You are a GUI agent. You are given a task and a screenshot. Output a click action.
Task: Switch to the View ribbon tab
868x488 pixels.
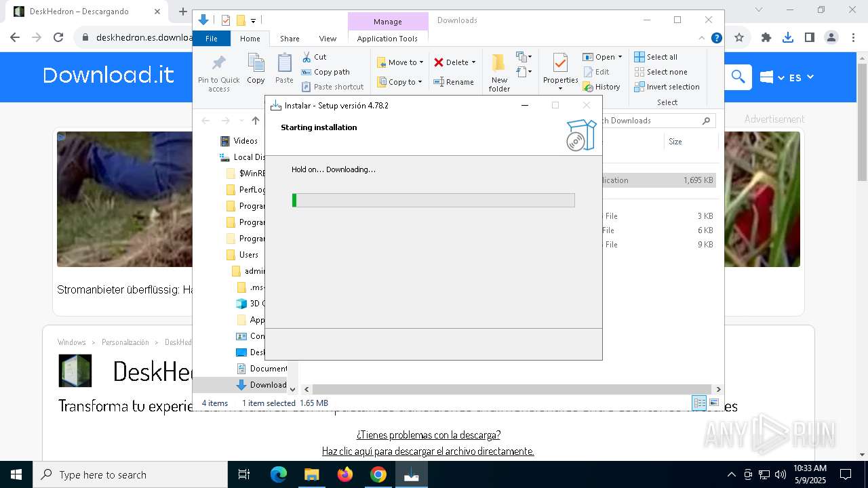click(x=328, y=39)
